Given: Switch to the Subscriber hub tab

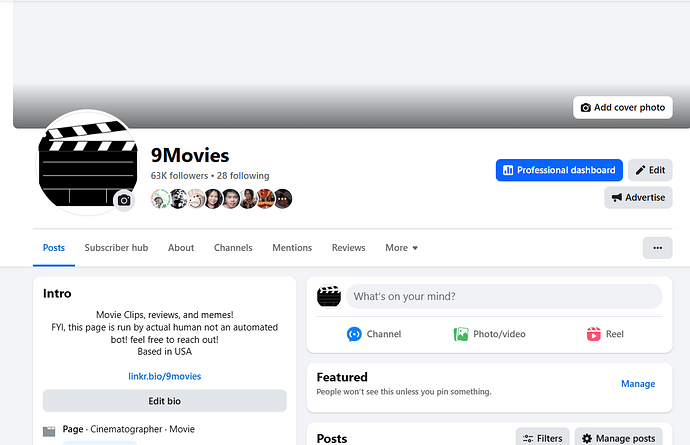Looking at the screenshot, I should click(116, 248).
